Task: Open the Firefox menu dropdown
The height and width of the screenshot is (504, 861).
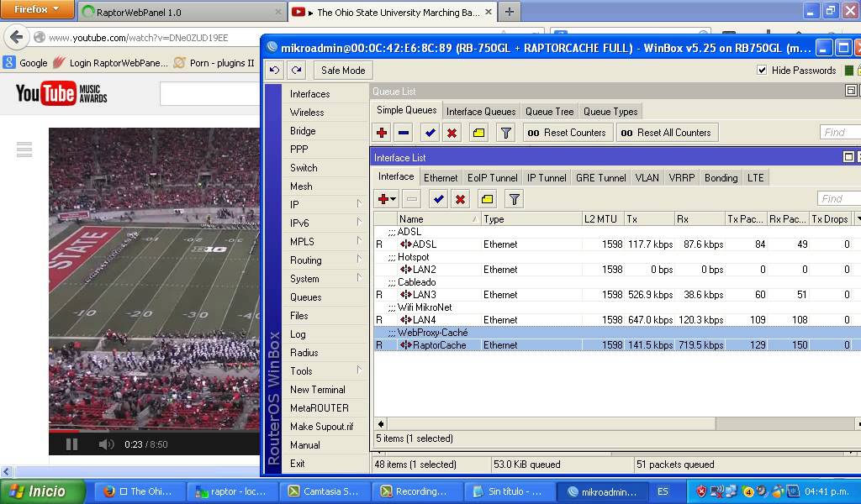Action: (x=37, y=9)
